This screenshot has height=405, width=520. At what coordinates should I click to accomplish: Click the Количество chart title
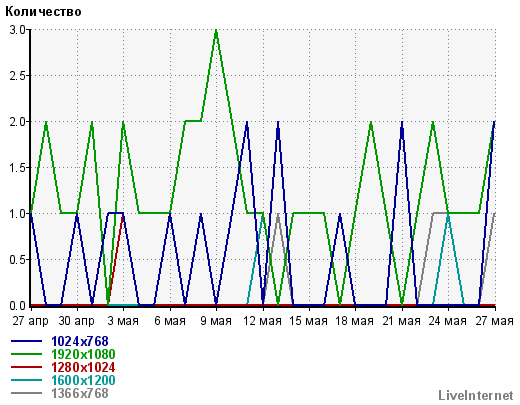pyautogui.click(x=43, y=12)
